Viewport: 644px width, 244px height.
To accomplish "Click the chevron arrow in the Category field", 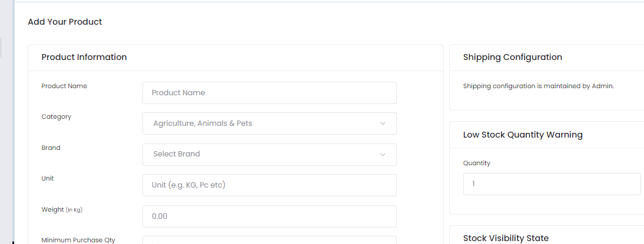I will pyautogui.click(x=383, y=123).
